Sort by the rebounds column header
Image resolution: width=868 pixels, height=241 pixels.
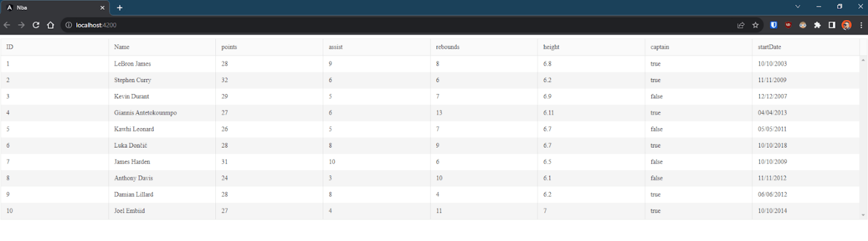tap(484, 47)
